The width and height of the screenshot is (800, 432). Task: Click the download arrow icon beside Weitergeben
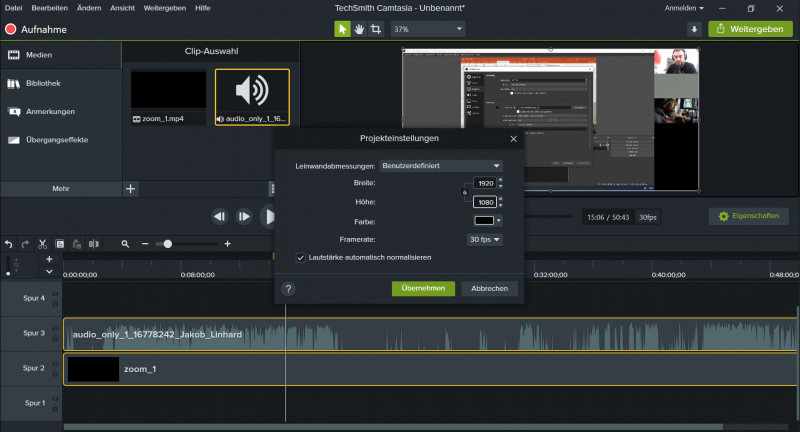(x=694, y=29)
